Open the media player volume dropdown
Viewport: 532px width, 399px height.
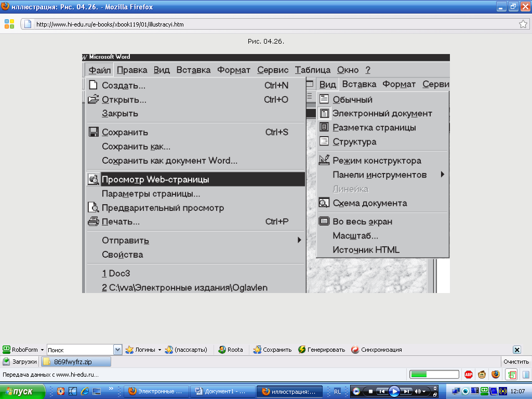424,392
